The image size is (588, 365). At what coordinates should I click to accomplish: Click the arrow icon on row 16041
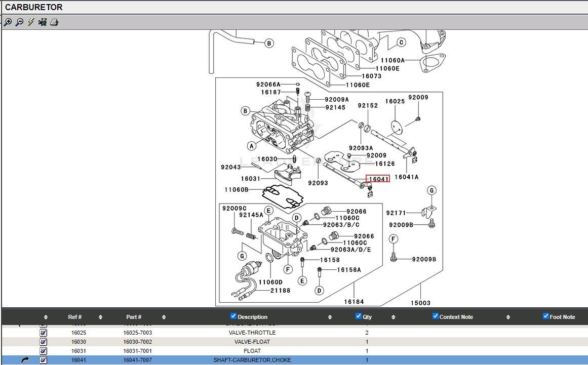[25, 360]
